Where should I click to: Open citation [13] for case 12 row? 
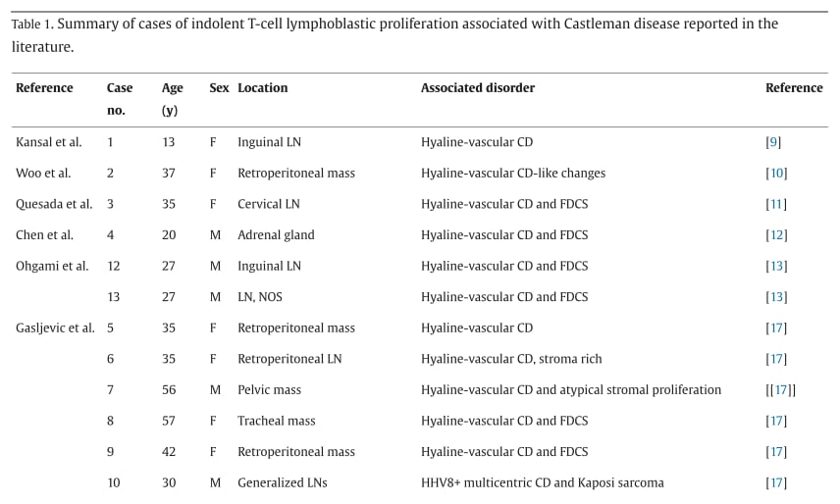pos(776,266)
